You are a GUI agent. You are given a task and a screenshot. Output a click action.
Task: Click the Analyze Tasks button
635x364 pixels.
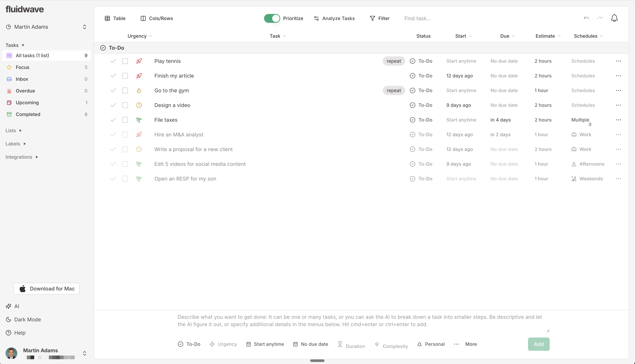(334, 18)
